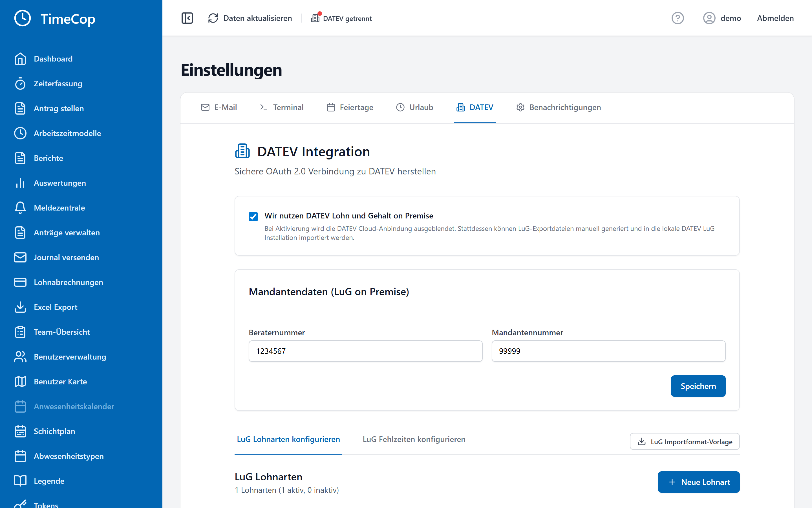Click the demo user avatar icon
The image size is (812, 508).
point(709,18)
